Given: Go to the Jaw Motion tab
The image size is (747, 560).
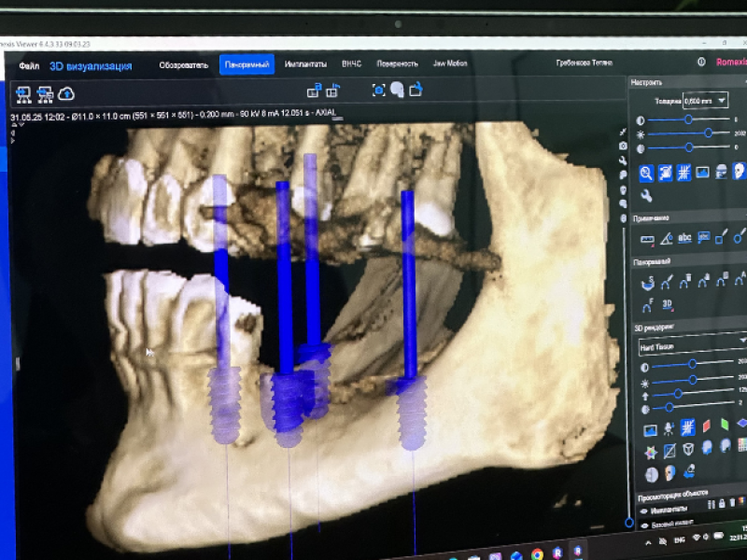Looking at the screenshot, I should 450,63.
